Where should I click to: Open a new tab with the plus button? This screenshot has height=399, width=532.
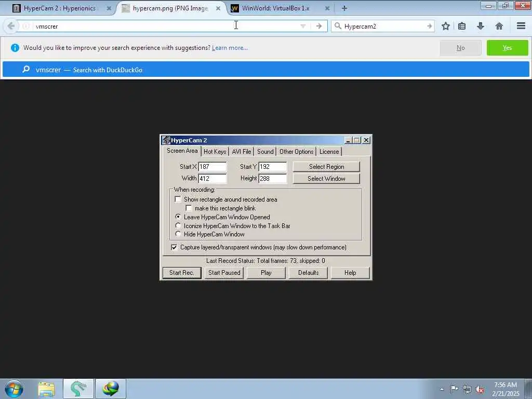coord(344,8)
